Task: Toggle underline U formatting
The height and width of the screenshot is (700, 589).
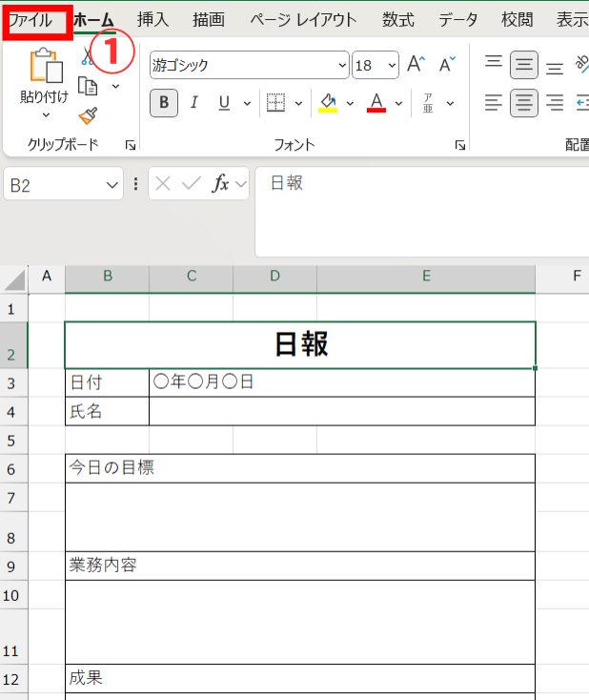Action: click(x=224, y=103)
